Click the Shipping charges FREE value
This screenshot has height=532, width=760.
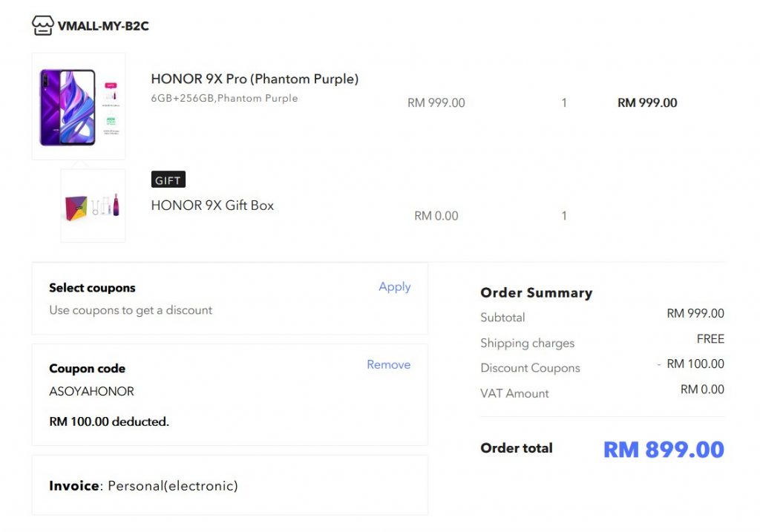710,339
